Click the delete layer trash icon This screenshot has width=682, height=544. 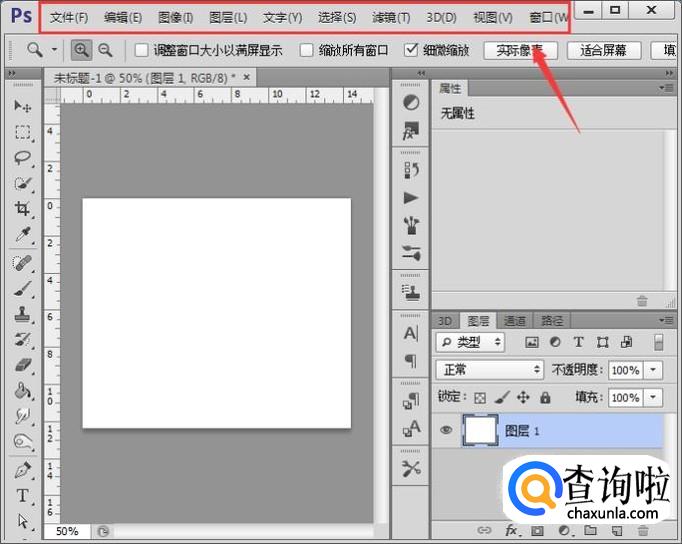point(643,530)
